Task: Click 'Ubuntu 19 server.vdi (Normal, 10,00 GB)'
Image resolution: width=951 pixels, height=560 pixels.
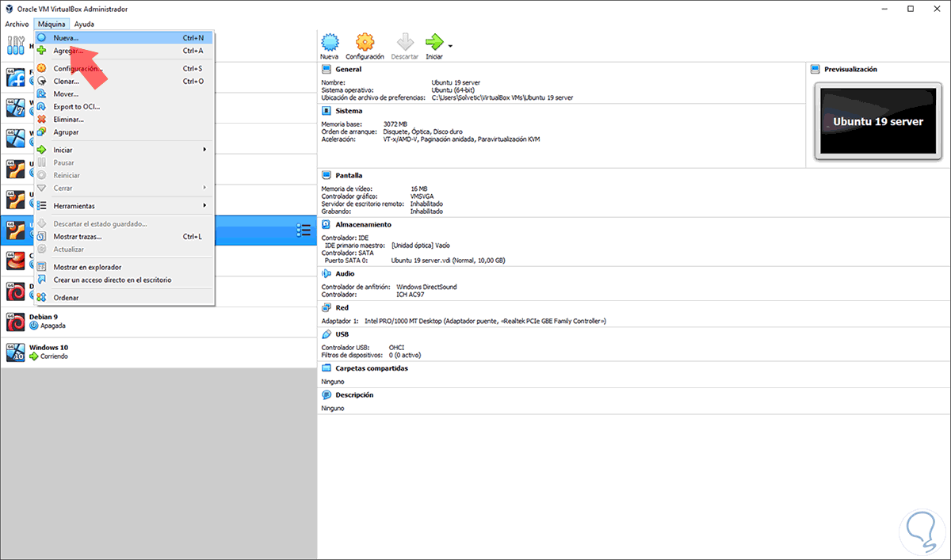Action: [449, 260]
